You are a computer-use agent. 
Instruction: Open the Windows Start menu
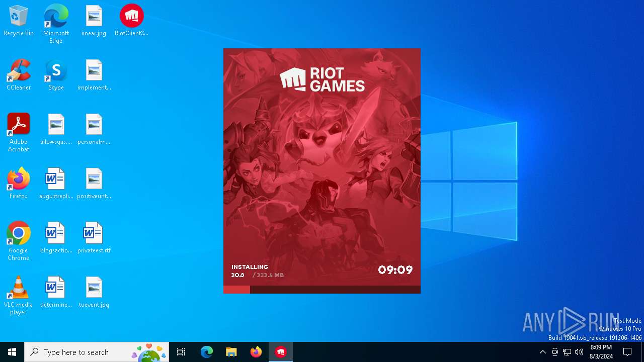pyautogui.click(x=12, y=352)
